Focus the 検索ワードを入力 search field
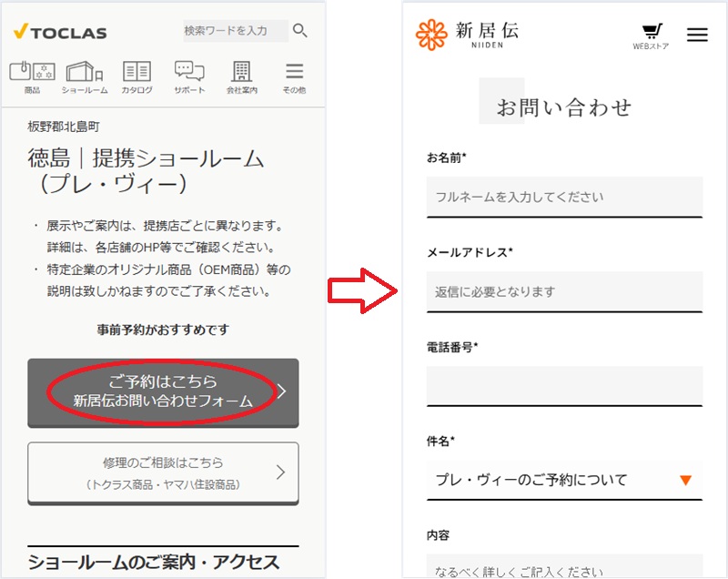 tap(236, 31)
